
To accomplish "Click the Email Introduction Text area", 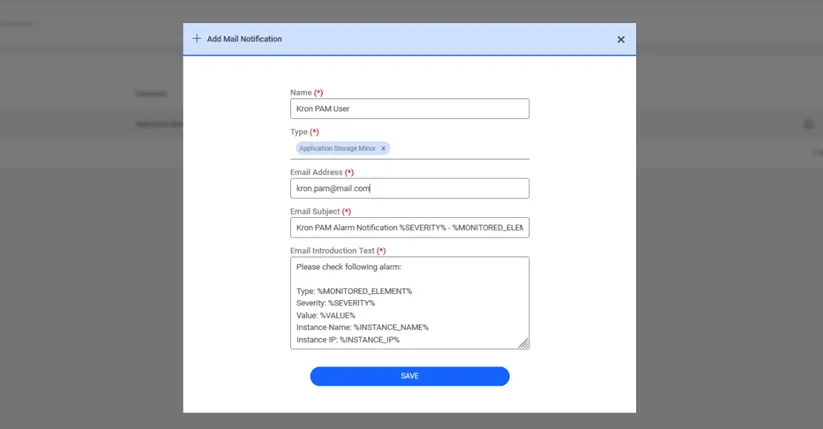I will point(409,303).
